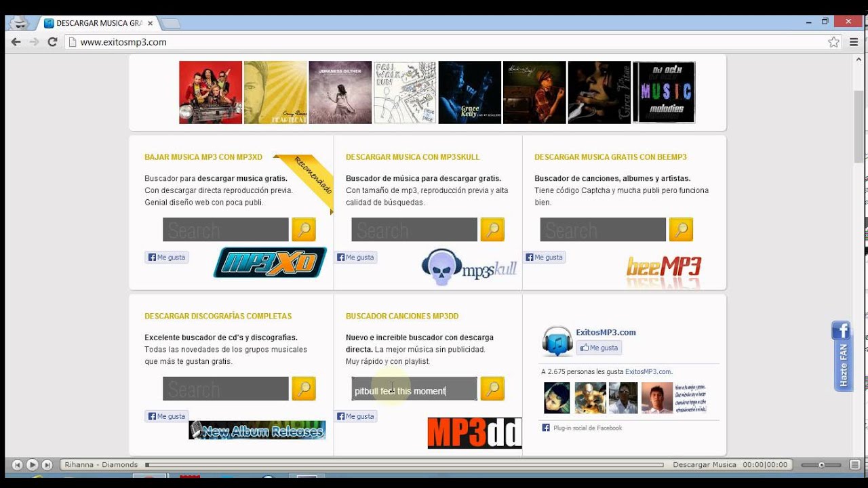This screenshot has width=868, height=488.
Task: Click the MP3Skull search magnifier button
Action: pyautogui.click(x=492, y=230)
